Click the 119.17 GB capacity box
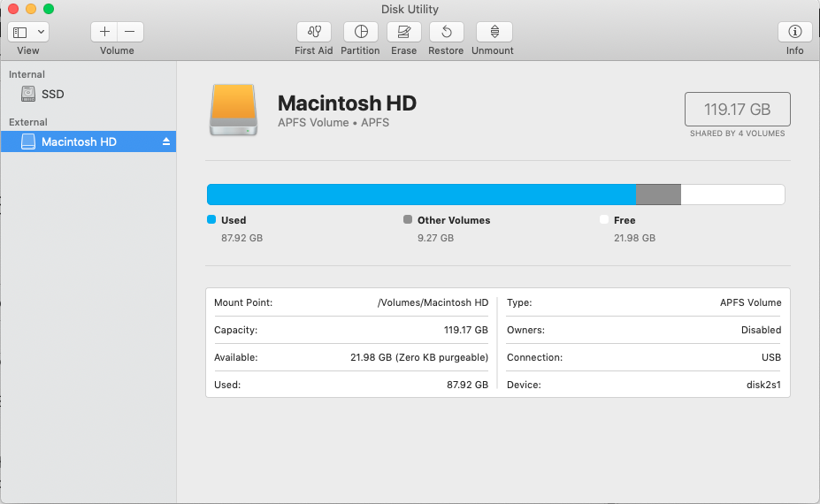 click(738, 110)
